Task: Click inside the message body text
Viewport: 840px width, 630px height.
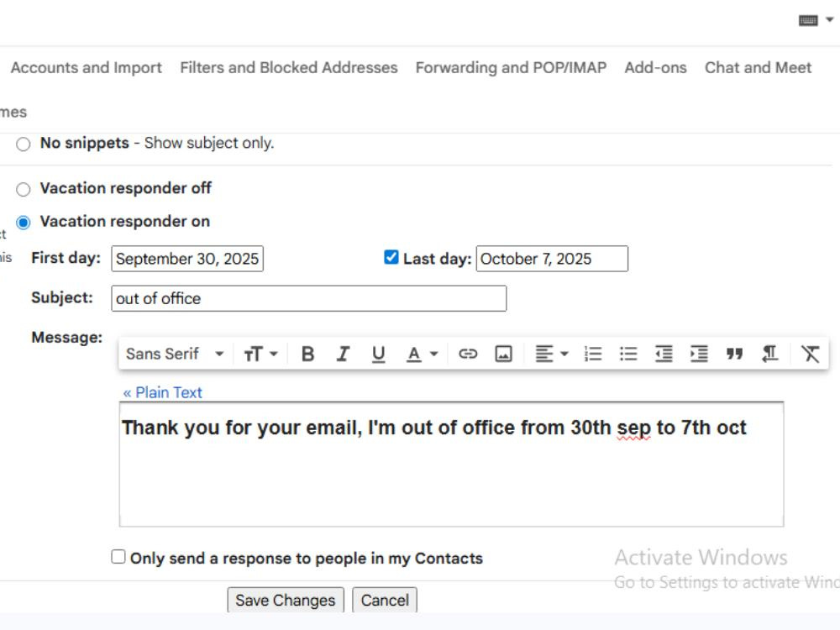Action: point(452,465)
